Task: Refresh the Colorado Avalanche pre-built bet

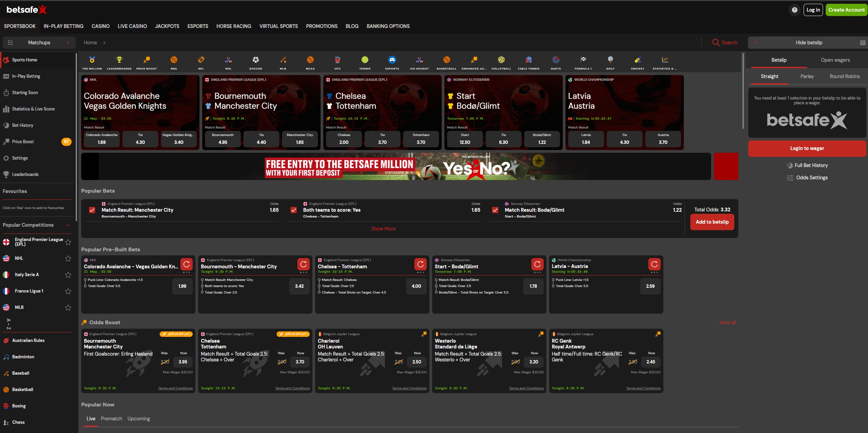Action: coord(187,264)
